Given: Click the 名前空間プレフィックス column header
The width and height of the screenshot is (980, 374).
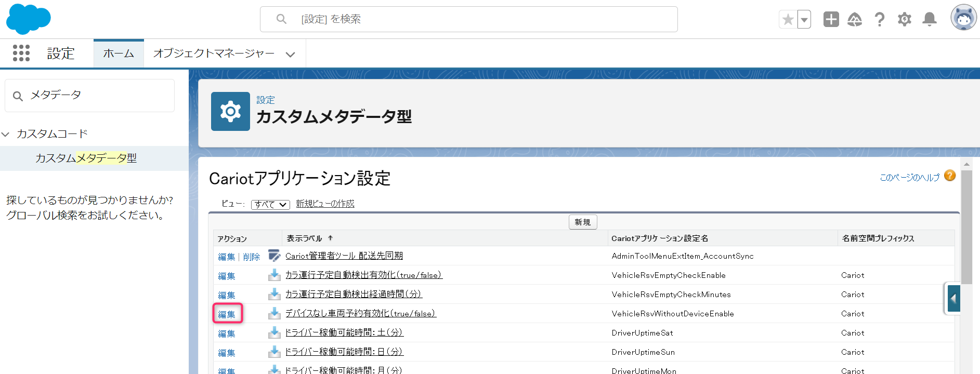Looking at the screenshot, I should click(878, 238).
